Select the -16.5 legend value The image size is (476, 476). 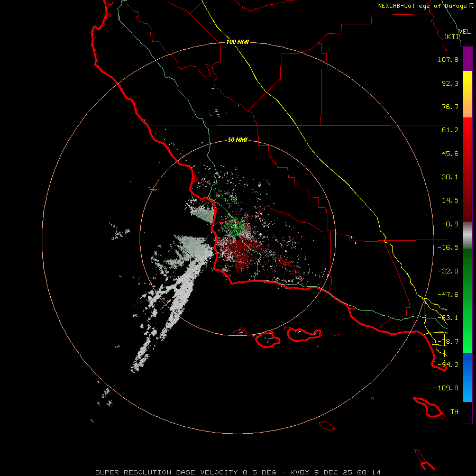(x=448, y=248)
